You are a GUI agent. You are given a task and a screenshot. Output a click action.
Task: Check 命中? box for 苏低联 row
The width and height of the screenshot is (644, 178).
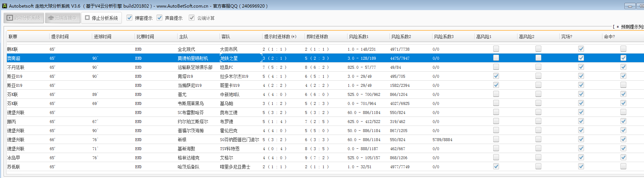coord(623,166)
